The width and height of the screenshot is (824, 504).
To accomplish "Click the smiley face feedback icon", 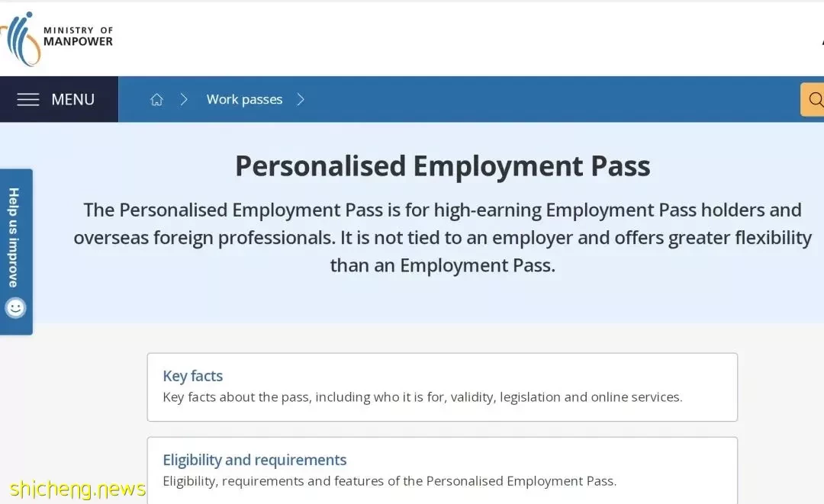I will [x=15, y=307].
